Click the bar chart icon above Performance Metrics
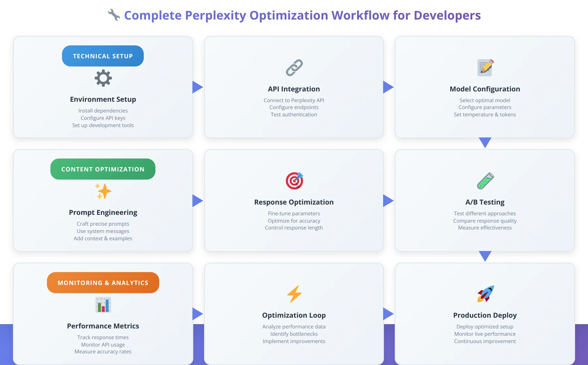 click(103, 305)
